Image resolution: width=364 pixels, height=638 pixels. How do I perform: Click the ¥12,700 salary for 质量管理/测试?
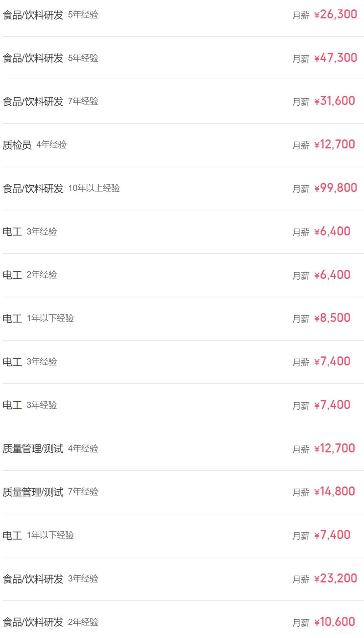tap(334, 448)
